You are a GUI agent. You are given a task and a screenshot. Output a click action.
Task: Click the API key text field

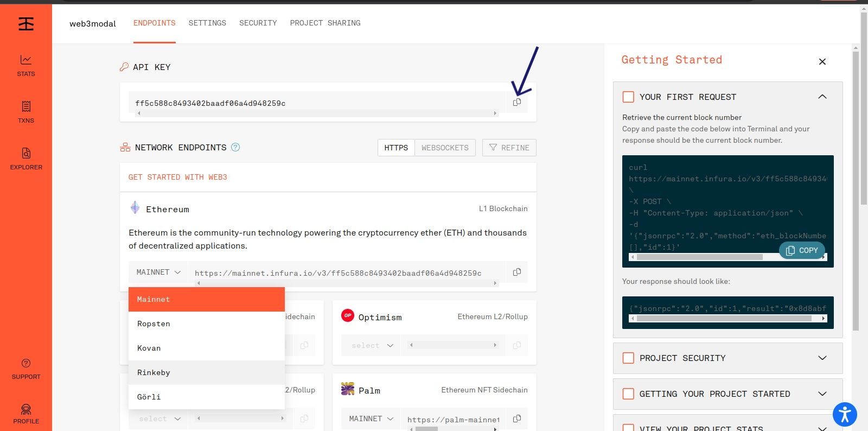click(x=317, y=103)
